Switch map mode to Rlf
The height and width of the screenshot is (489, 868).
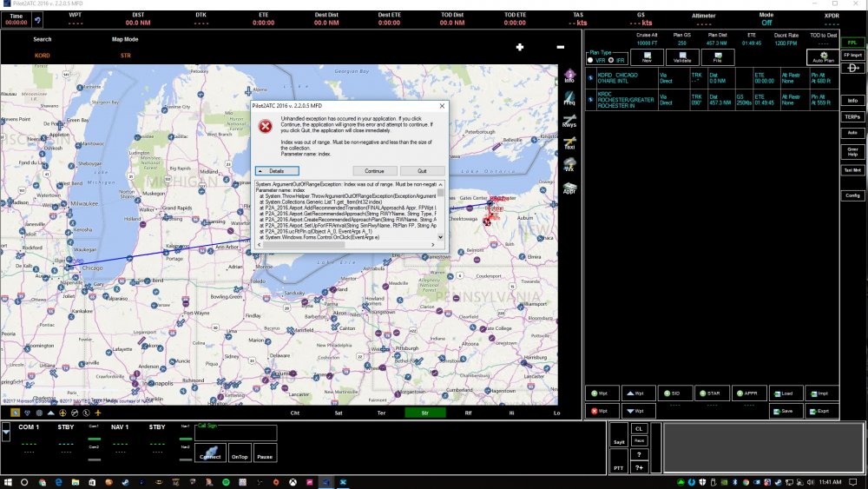[469, 413]
